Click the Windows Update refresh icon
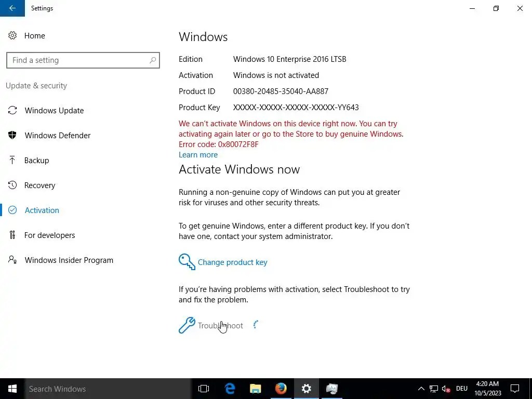 point(12,110)
